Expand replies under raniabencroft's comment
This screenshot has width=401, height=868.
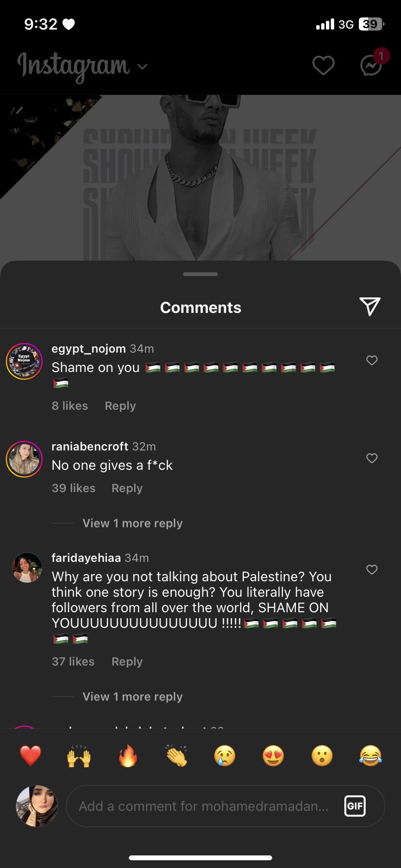(132, 523)
